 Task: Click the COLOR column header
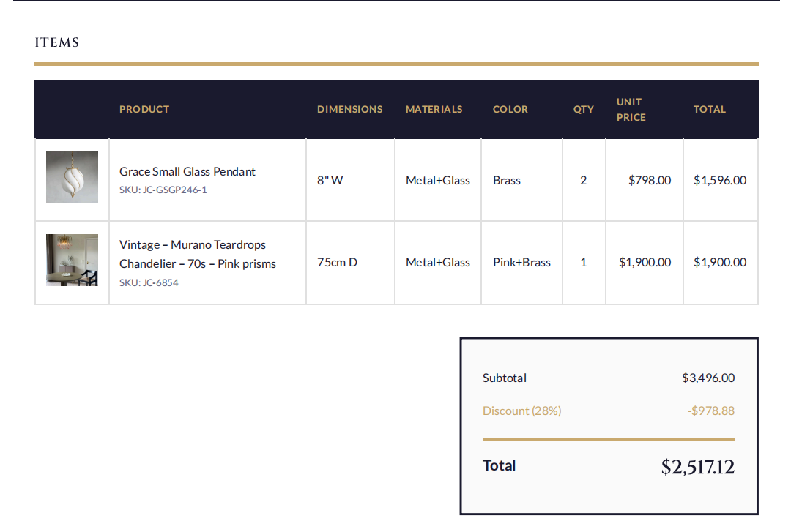510,110
